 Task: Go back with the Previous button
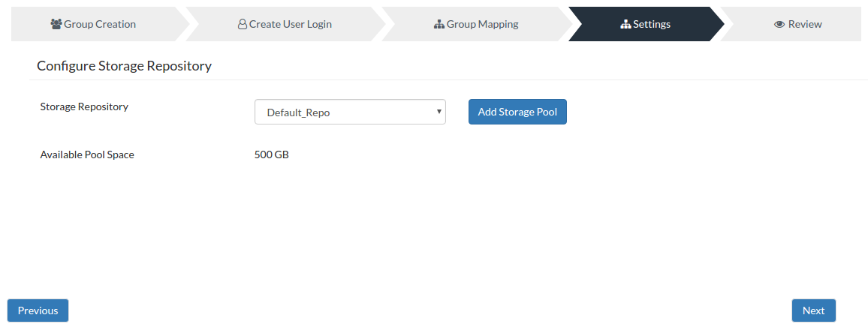(x=38, y=310)
